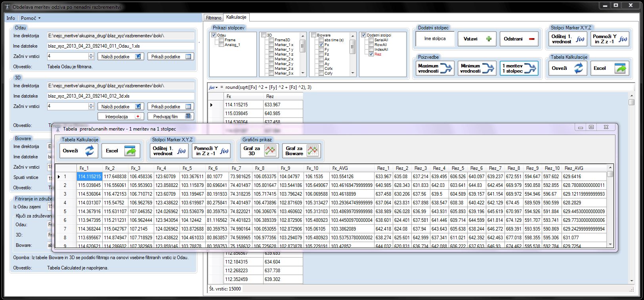Toggle the Odau checkbox in Prikazi stolpcev
This screenshot has height=300, width=644.
pyautogui.click(x=214, y=35)
